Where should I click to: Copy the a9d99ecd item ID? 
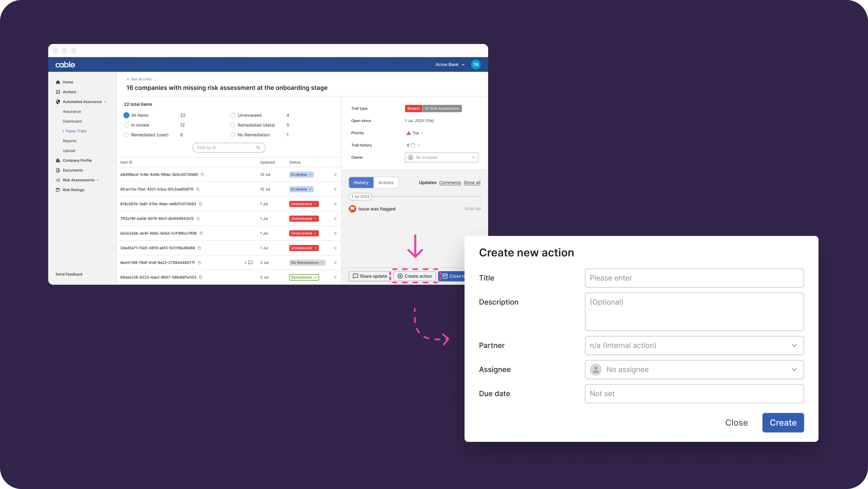pos(203,175)
